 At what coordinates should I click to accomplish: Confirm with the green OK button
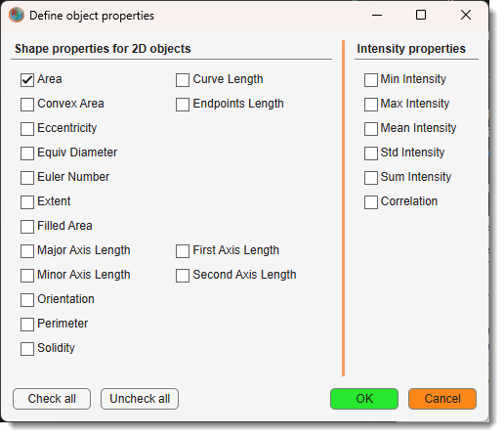pos(364,399)
